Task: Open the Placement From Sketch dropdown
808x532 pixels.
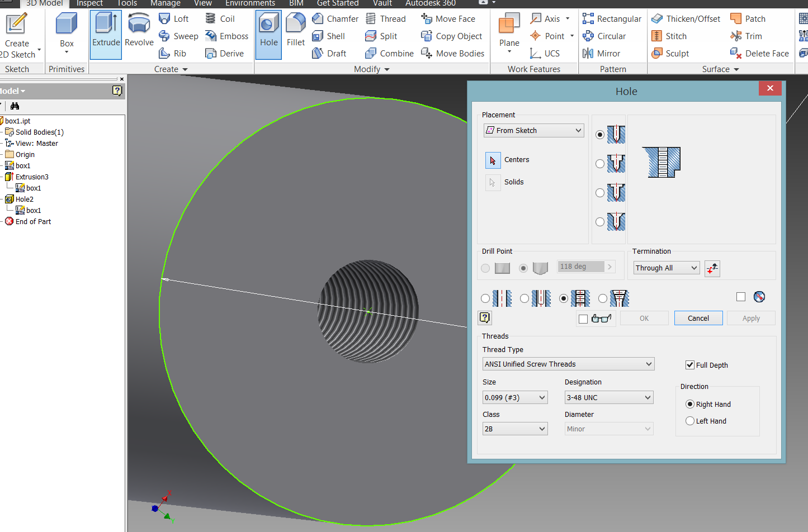Action: (534, 130)
